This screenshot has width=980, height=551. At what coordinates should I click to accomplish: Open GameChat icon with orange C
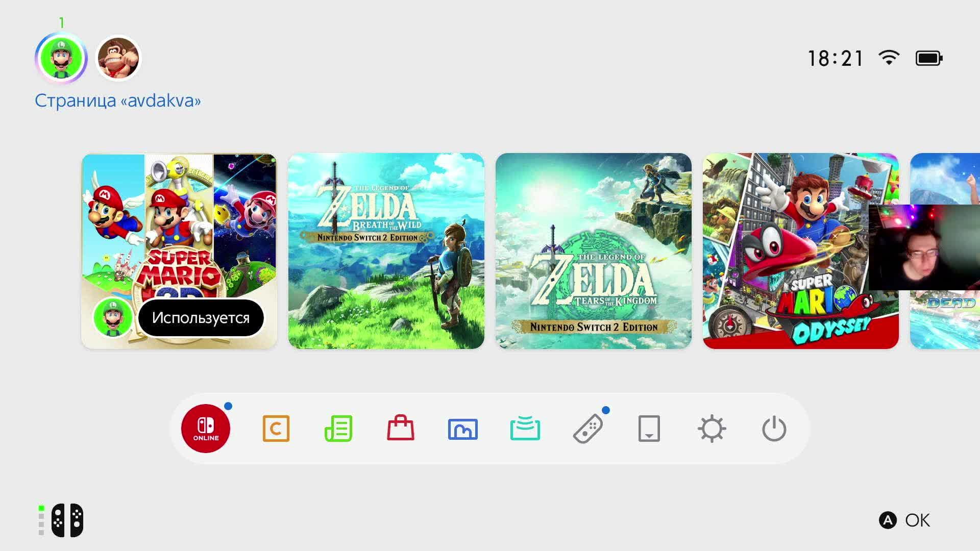(x=276, y=429)
